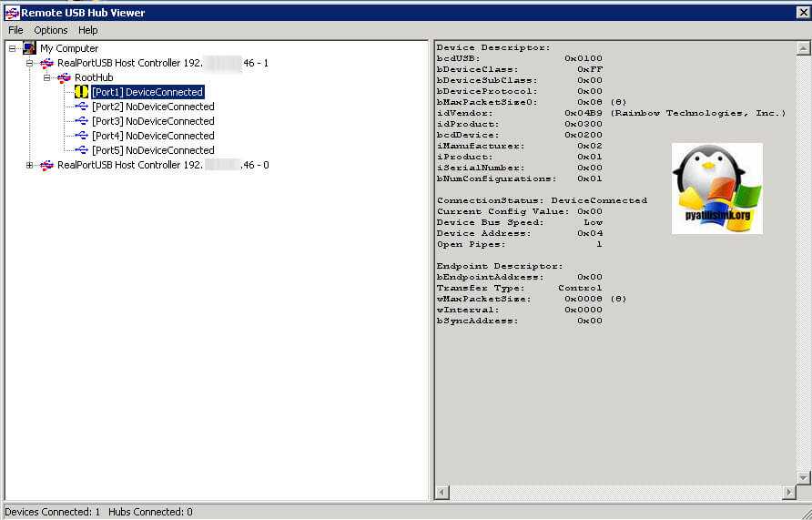
Task: Collapse the RootHub node
Action: point(47,77)
